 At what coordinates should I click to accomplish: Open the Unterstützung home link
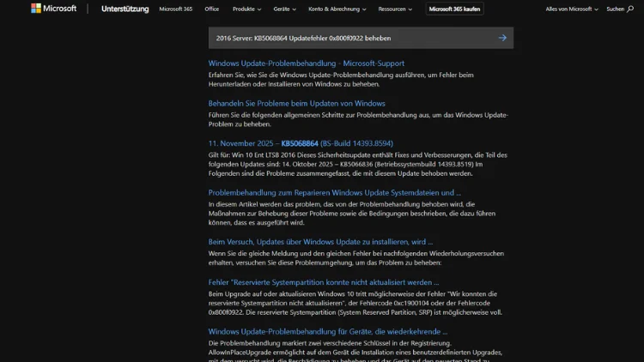click(125, 9)
